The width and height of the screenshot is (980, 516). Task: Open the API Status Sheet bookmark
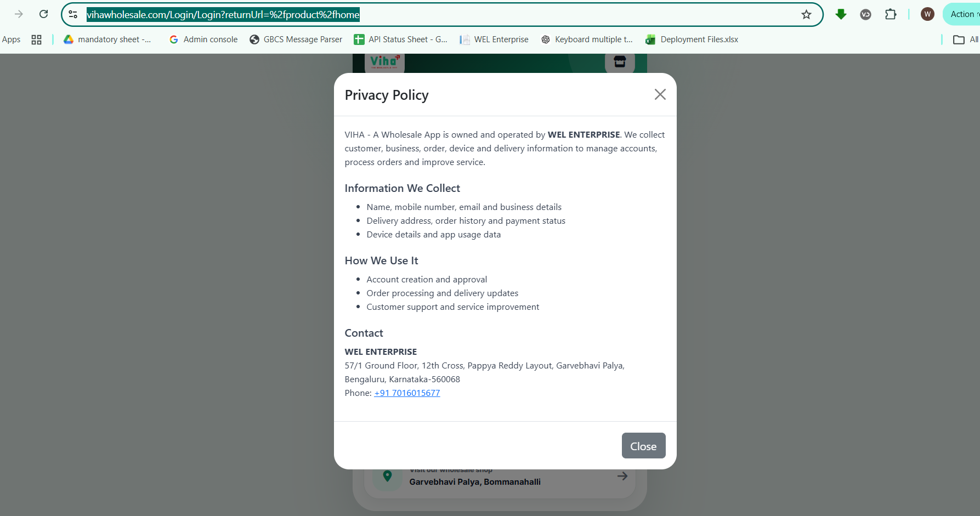coord(401,39)
